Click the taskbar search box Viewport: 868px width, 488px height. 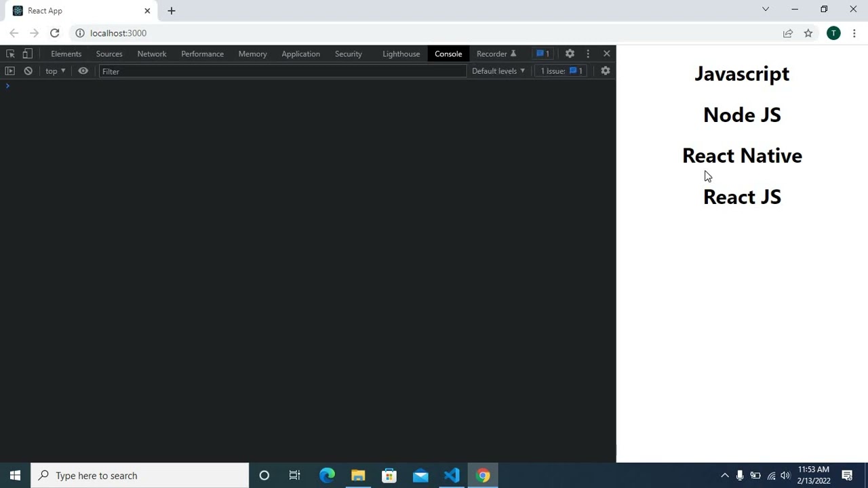coord(140,475)
